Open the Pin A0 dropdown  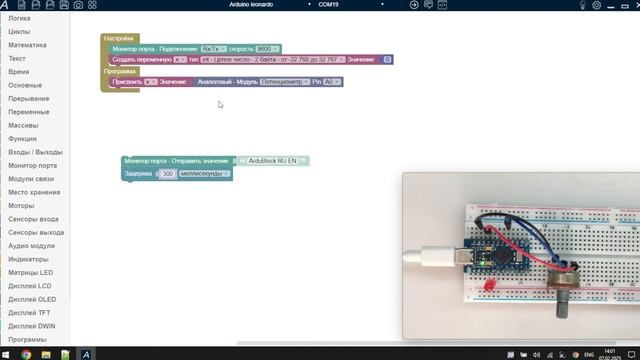[x=332, y=82]
